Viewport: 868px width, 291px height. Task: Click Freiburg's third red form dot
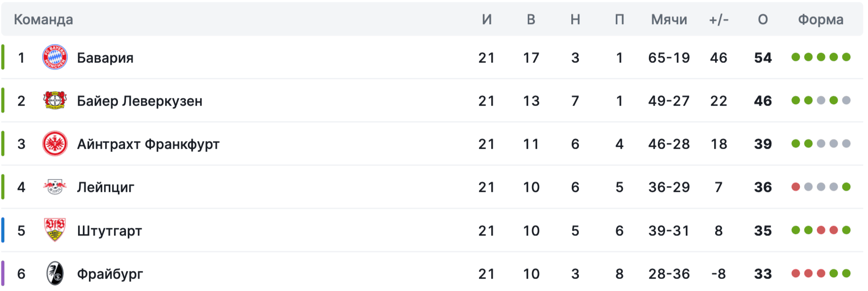coord(821,273)
